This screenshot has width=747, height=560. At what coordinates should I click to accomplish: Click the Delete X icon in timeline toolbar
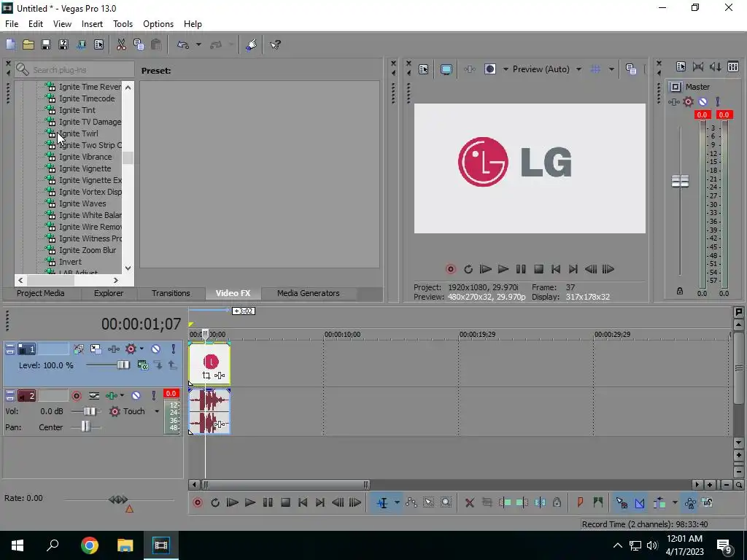pos(469,503)
